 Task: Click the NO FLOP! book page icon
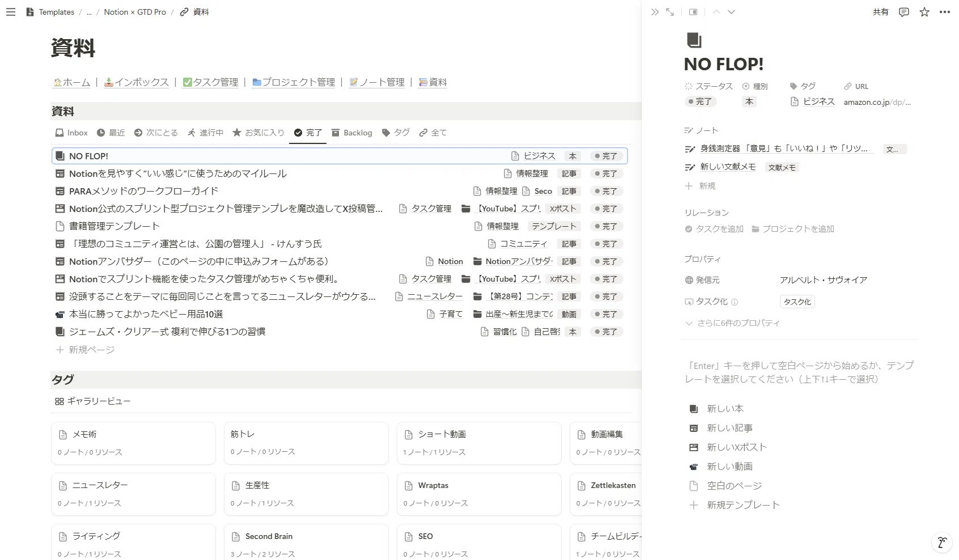click(x=694, y=40)
